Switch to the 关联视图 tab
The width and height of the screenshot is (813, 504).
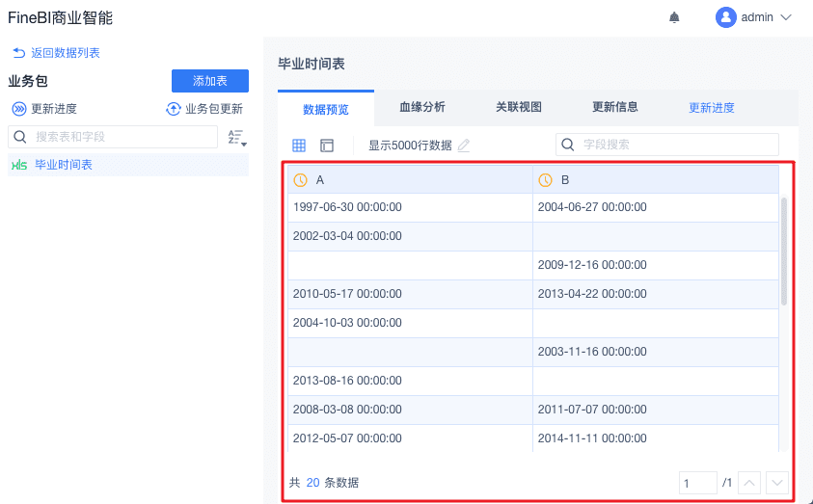tap(519, 107)
